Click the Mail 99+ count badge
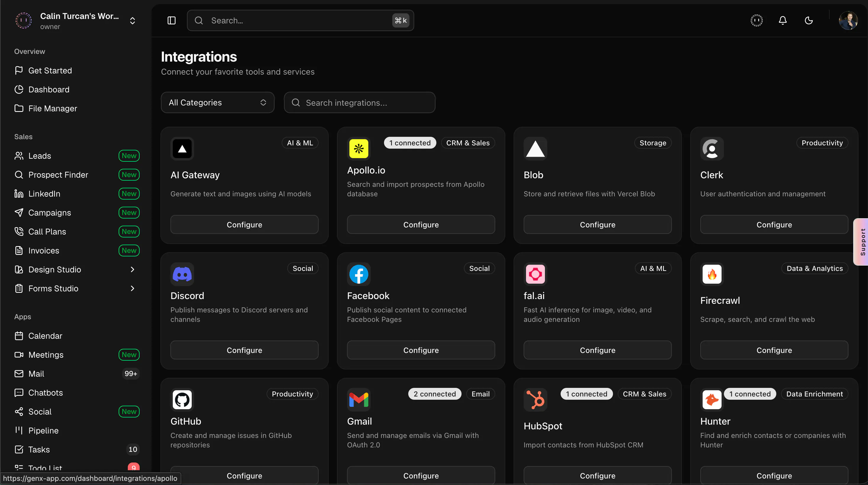The height and width of the screenshot is (485, 868). click(131, 374)
